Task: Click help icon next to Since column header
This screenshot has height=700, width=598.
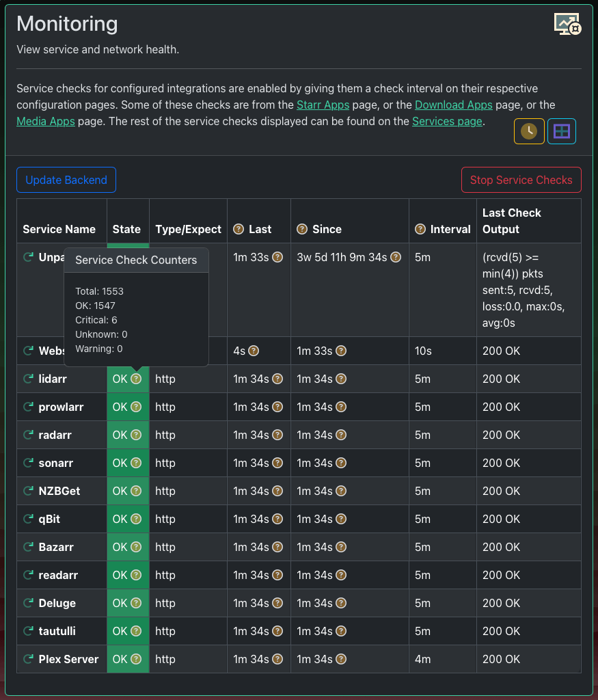Action: pyautogui.click(x=302, y=229)
